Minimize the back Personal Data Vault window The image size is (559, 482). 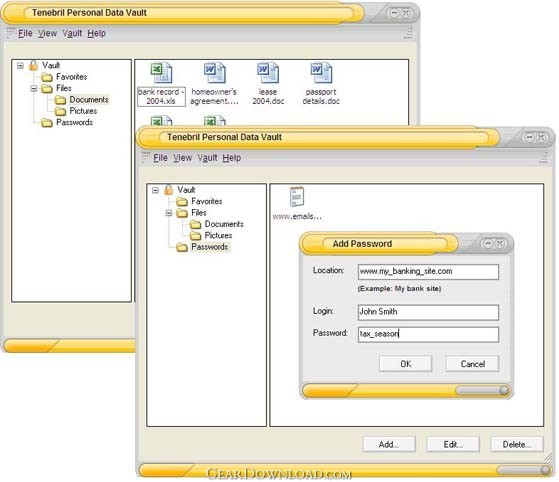394,13
